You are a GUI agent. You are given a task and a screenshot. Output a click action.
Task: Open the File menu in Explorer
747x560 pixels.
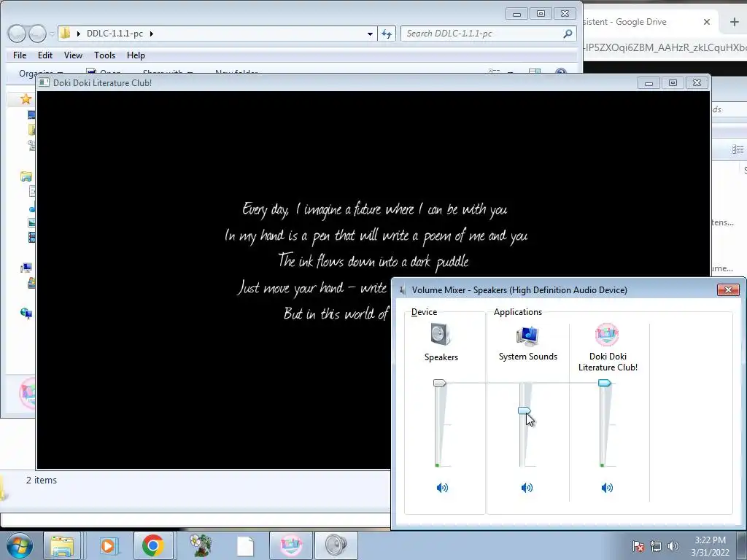(20, 55)
